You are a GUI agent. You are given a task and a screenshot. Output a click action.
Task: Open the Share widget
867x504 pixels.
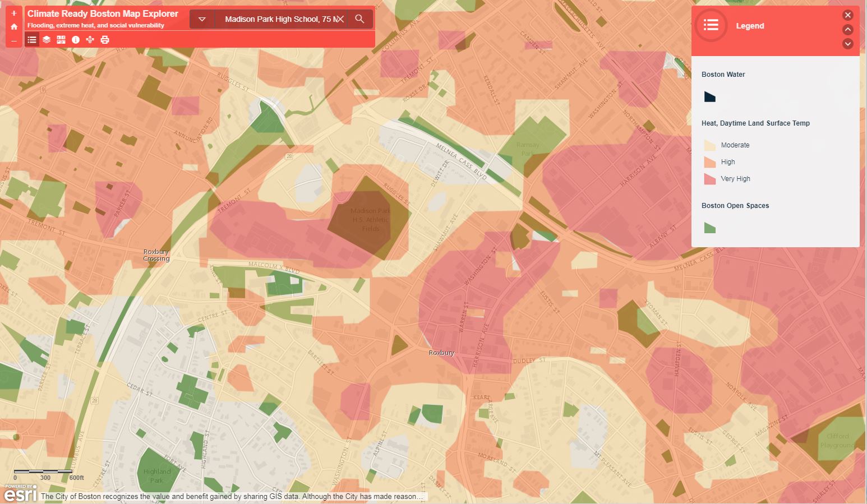pyautogui.click(x=90, y=40)
